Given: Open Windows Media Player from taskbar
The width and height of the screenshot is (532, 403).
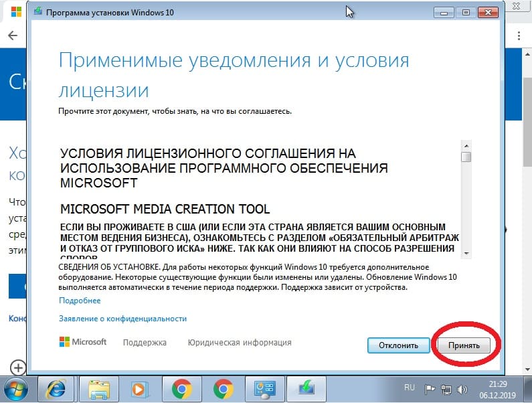Looking at the screenshot, I should (x=139, y=388).
